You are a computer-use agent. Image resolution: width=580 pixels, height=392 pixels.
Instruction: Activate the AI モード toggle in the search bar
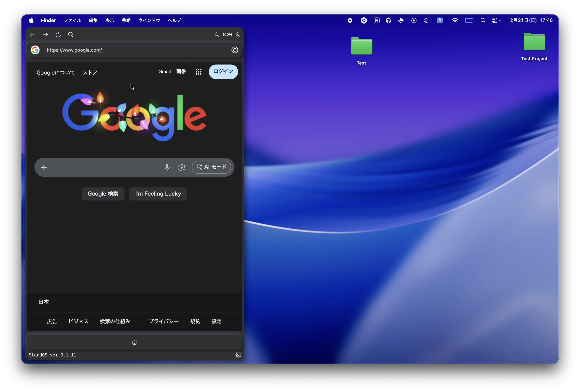(x=211, y=167)
